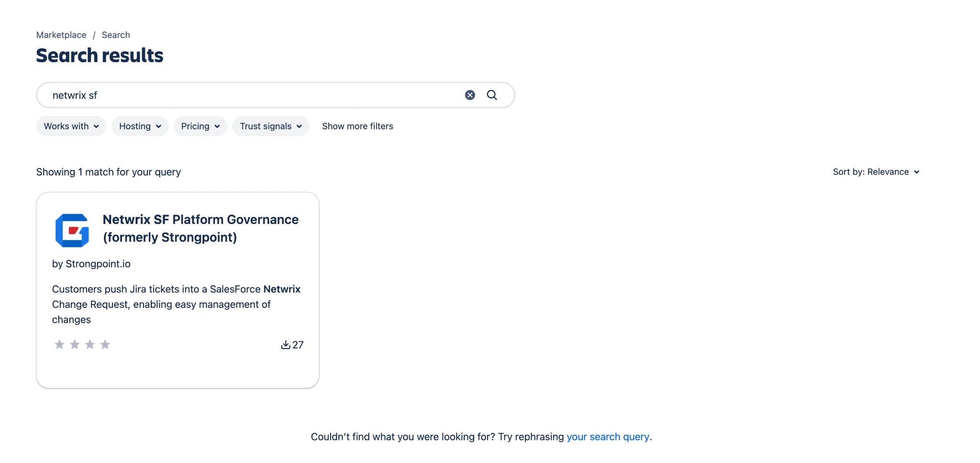Open the Hosting filter dropdown
980x463 pixels.
click(140, 126)
